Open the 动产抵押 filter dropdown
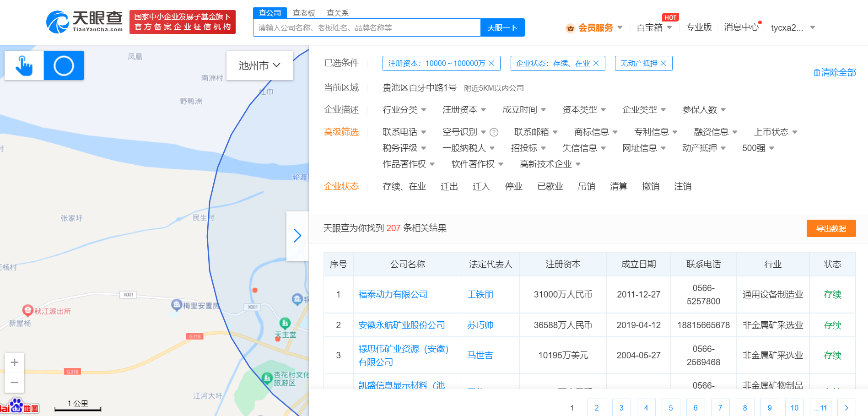 [x=704, y=148]
